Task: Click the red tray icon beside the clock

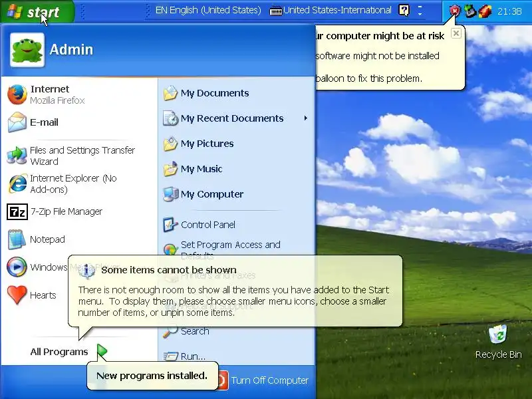Action: click(x=485, y=11)
